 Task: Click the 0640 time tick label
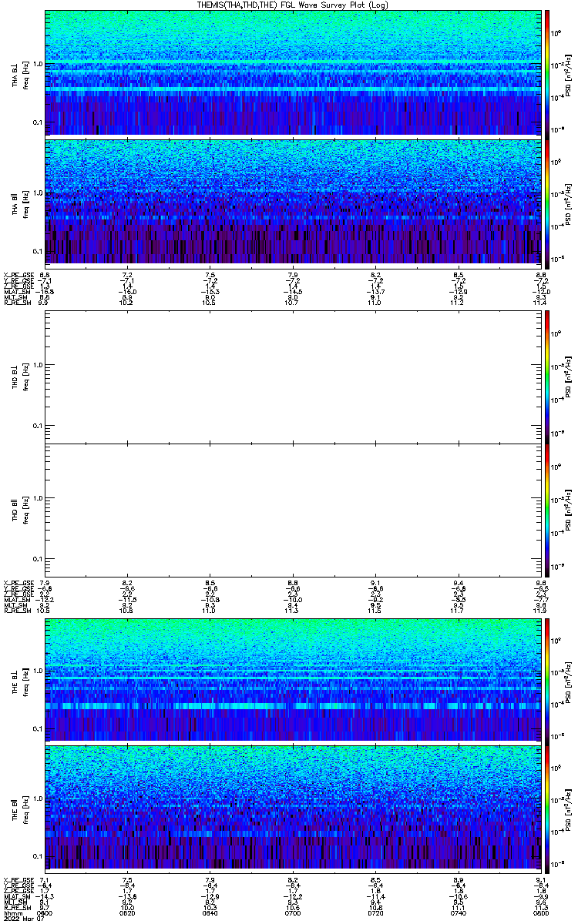(x=210, y=912)
